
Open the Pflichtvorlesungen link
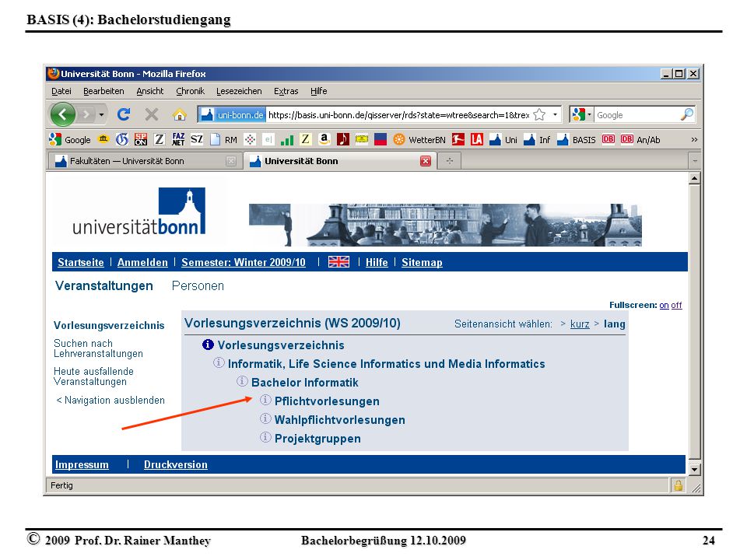pos(327,401)
